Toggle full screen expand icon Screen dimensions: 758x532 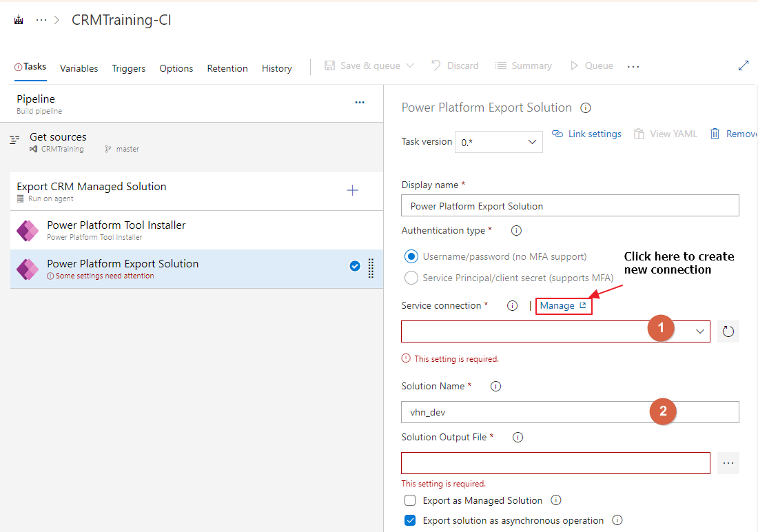pos(744,65)
